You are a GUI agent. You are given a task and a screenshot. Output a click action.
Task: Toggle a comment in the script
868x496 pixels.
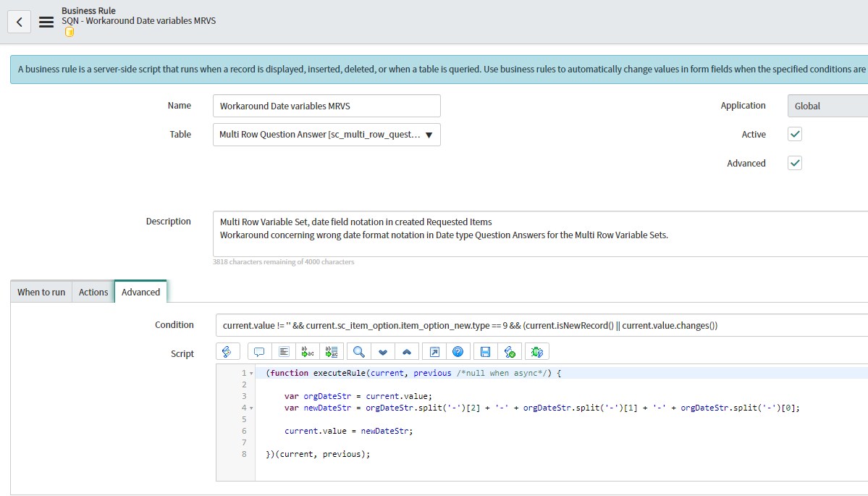point(258,351)
